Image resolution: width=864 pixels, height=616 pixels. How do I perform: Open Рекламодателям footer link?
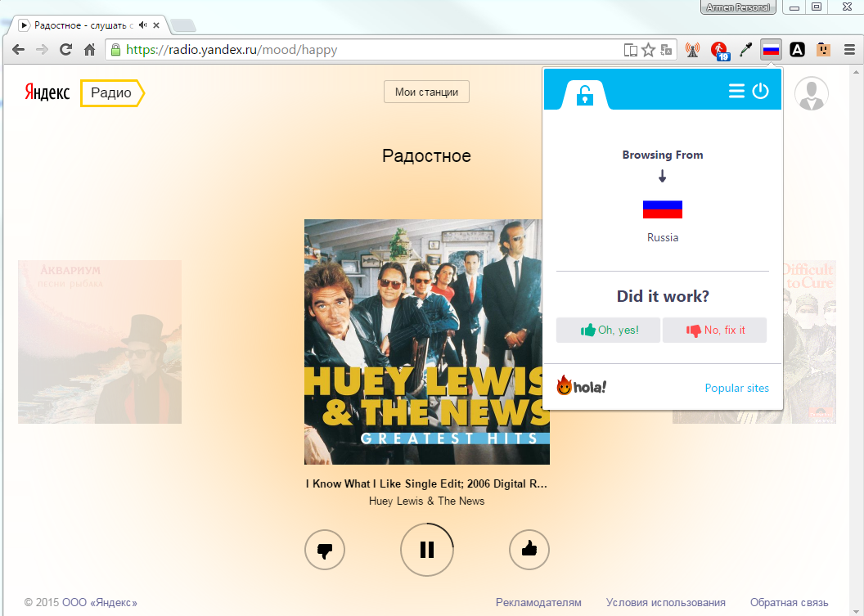538,602
